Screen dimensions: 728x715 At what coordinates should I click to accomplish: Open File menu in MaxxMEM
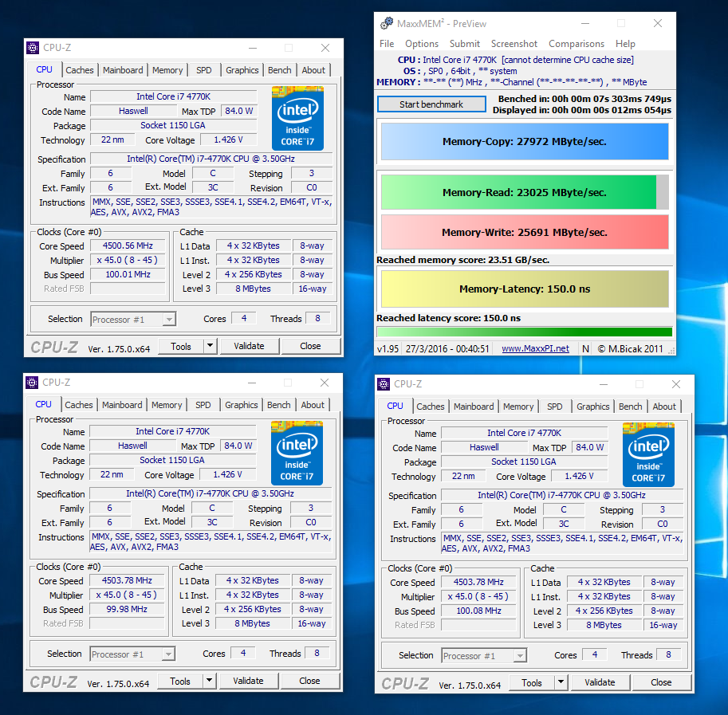386,44
